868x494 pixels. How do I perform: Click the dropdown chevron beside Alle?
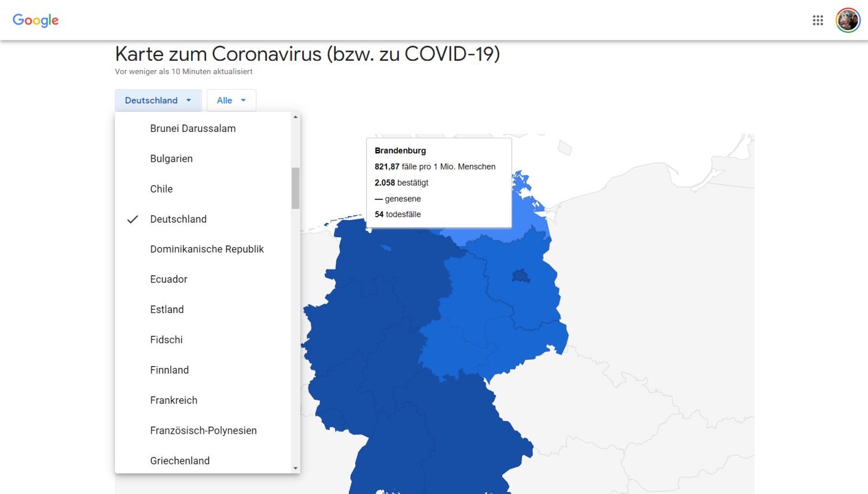point(244,101)
